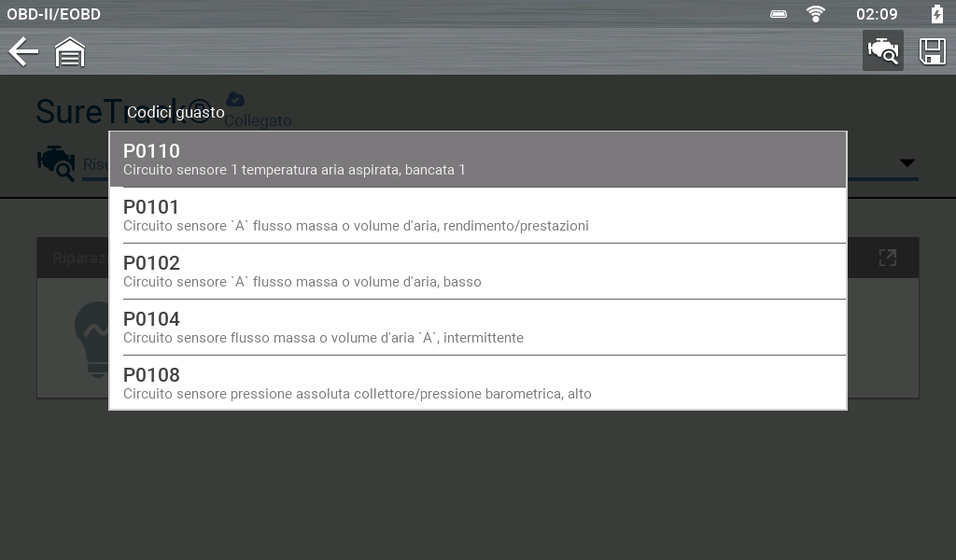Click the Collegato connection status label
The height and width of the screenshot is (560, 956).
coord(258,121)
